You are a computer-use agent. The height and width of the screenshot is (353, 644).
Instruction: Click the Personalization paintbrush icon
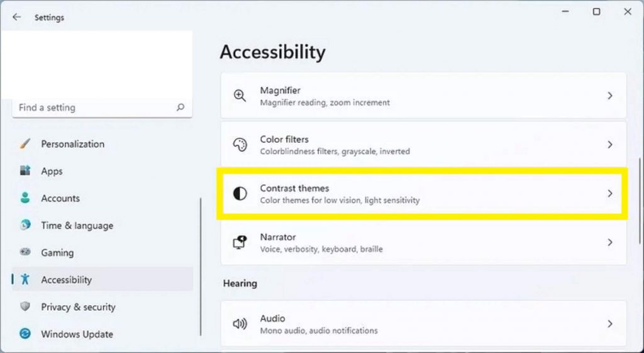(x=25, y=144)
